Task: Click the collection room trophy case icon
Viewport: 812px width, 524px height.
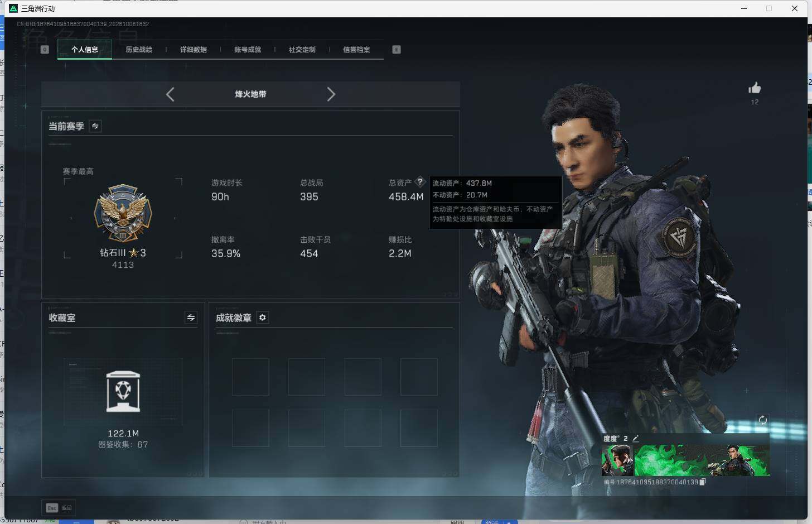Action: click(123, 392)
